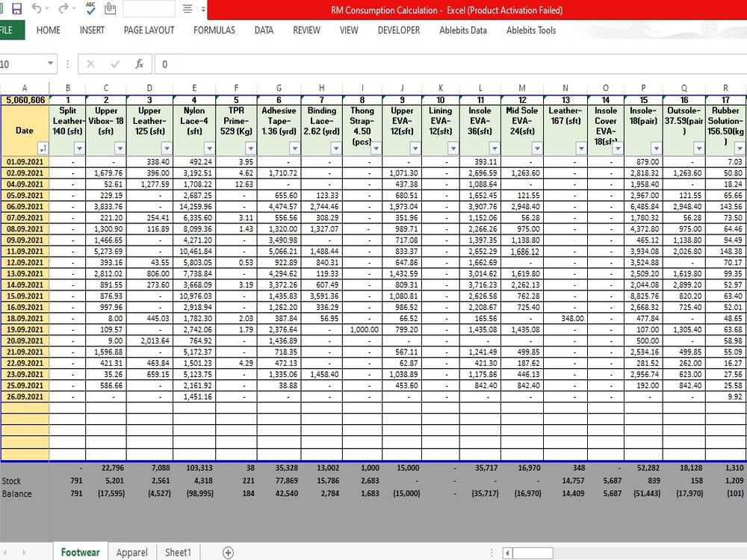Open filter dropdown for Mid Sole EVA-24 column
This screenshot has width=747, height=560.
click(x=537, y=149)
